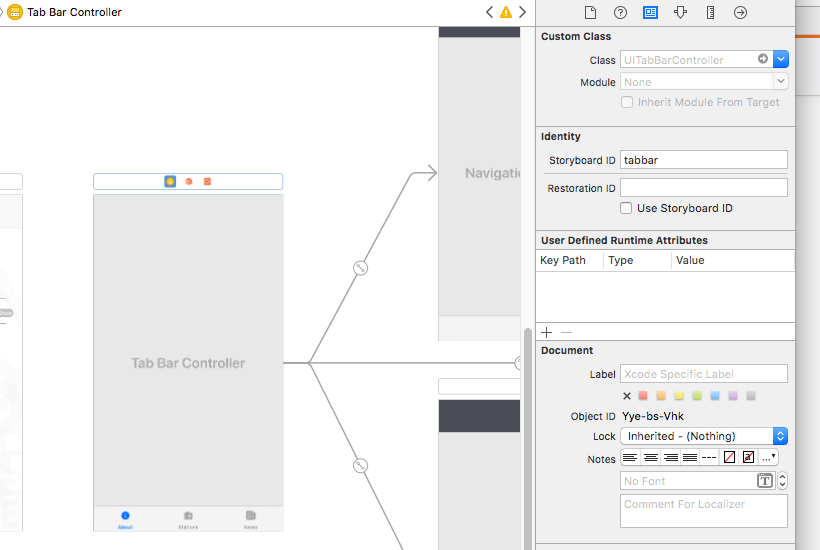
Task: Enable the Use Storyboard ID checkbox
Action: [626, 208]
